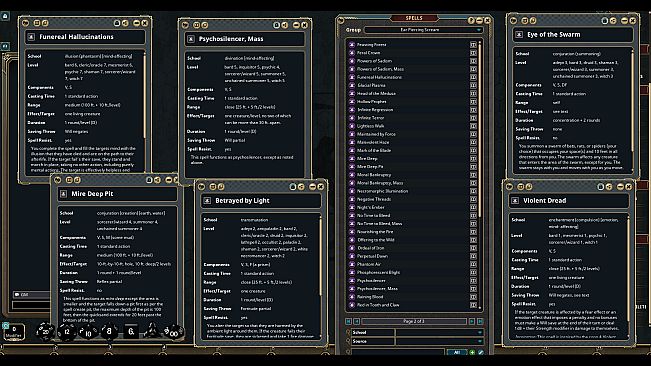Roll the percentile d100 die
651x366 pixels.
coord(174,332)
